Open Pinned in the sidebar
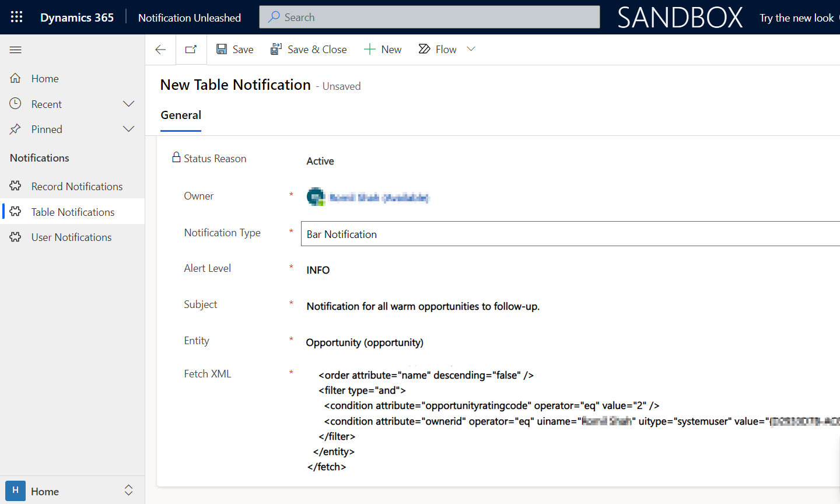The width and height of the screenshot is (840, 504). pyautogui.click(x=72, y=129)
